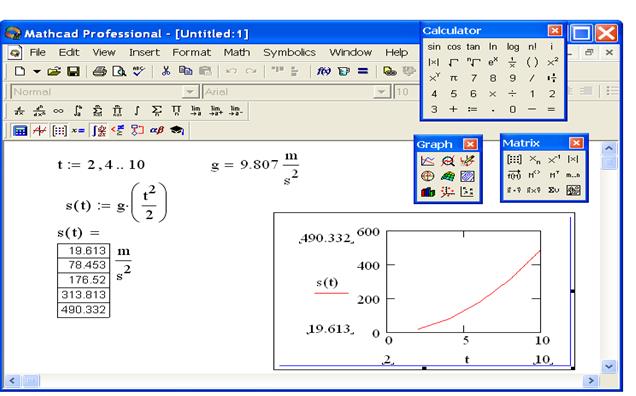
Task: Toggle the Matrix toolbar button
Action: pyautogui.click(x=59, y=131)
